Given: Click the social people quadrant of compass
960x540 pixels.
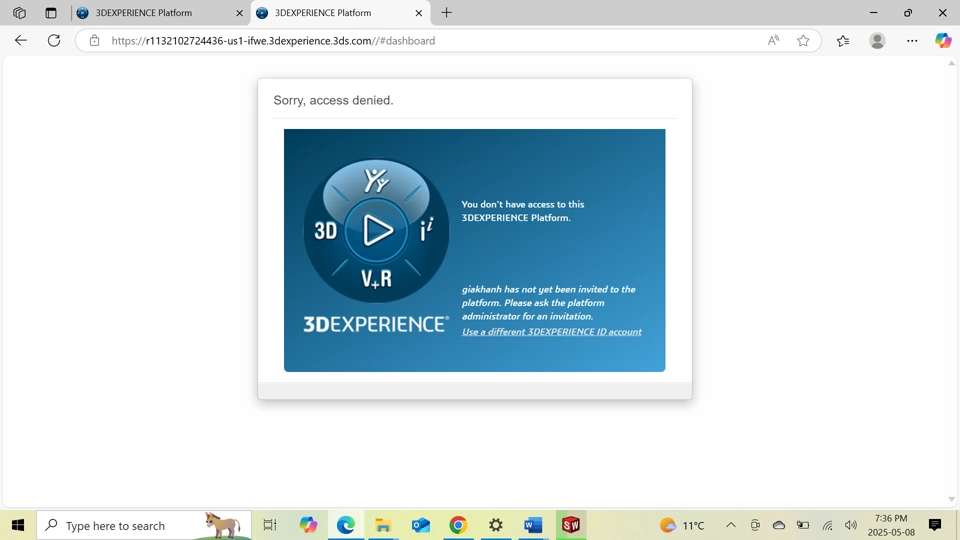Looking at the screenshot, I should click(x=376, y=181).
